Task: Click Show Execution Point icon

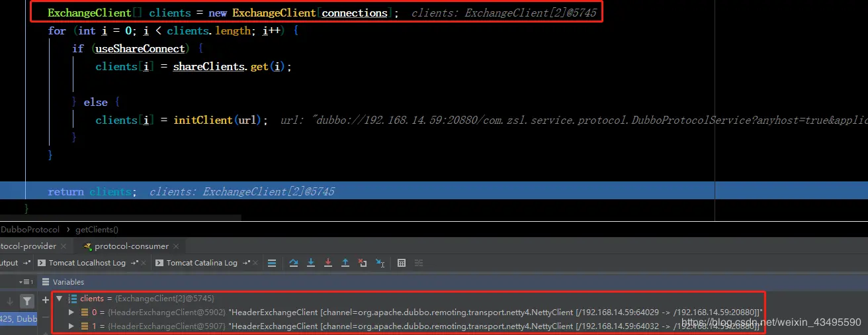Action: coord(272,263)
